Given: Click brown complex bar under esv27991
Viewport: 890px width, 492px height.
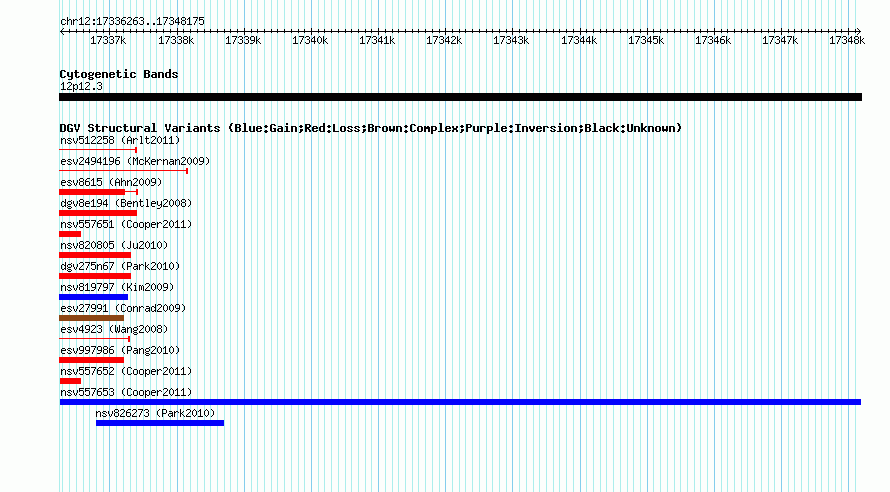Looking at the screenshot, I should (91, 318).
